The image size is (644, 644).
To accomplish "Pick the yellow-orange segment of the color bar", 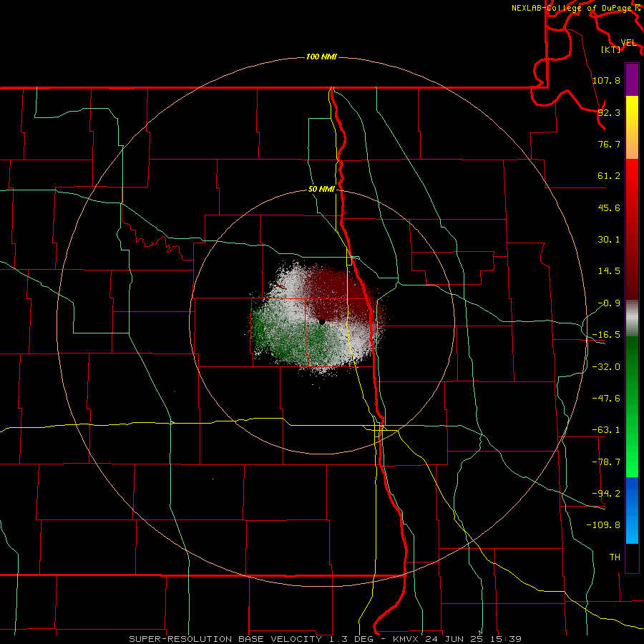I will click(x=632, y=127).
